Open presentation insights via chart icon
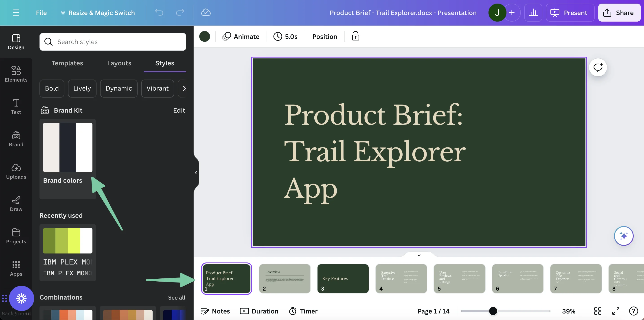Viewport: 644px width, 320px height. pyautogui.click(x=533, y=13)
